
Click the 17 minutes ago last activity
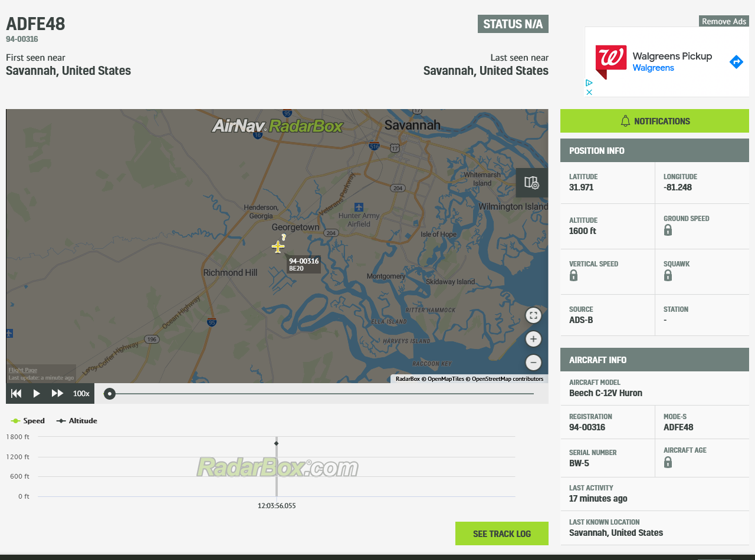pyautogui.click(x=598, y=499)
